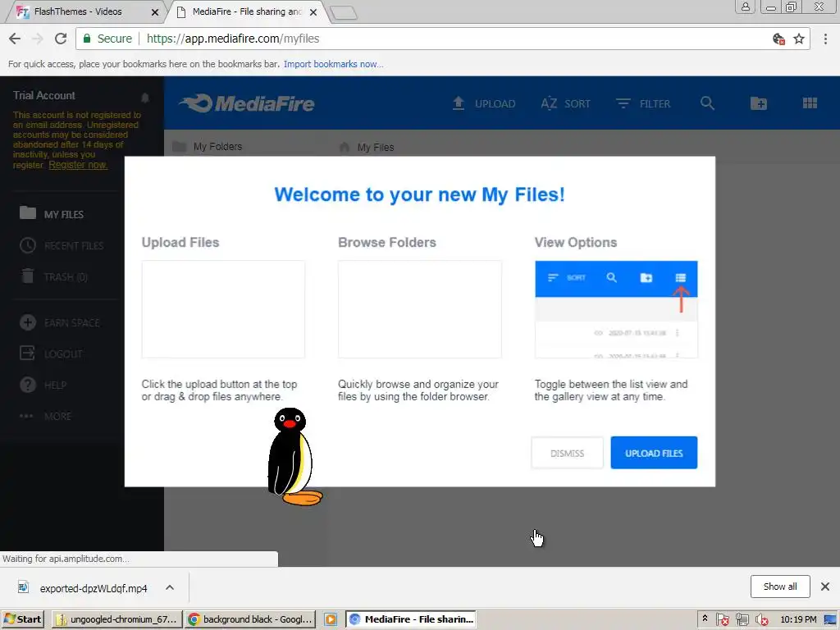Click the Upload Files preview thumbnail

pos(223,309)
